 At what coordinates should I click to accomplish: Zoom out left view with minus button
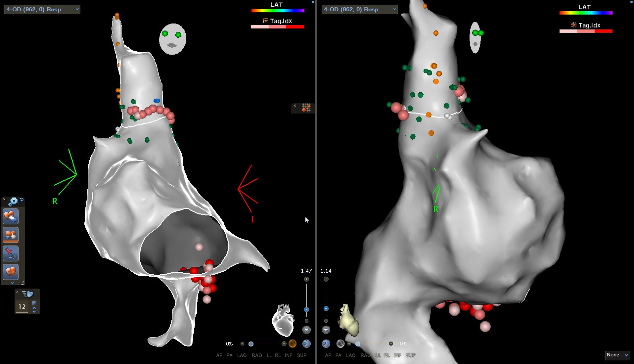(306, 321)
